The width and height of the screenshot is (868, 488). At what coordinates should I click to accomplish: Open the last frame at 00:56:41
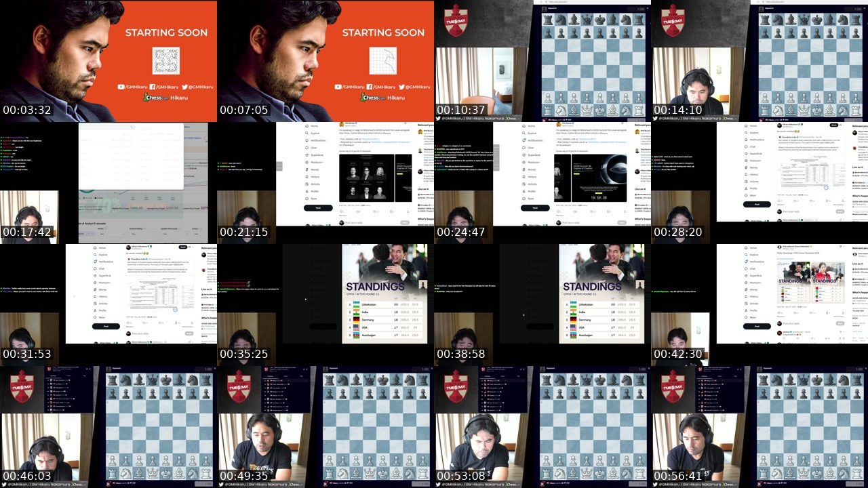coord(759,427)
